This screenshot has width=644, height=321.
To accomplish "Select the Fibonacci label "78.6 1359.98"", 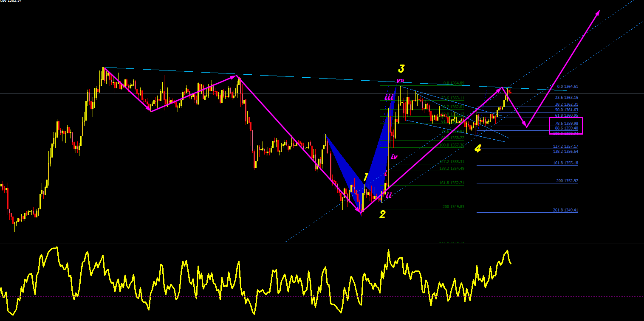I will pos(567,124).
